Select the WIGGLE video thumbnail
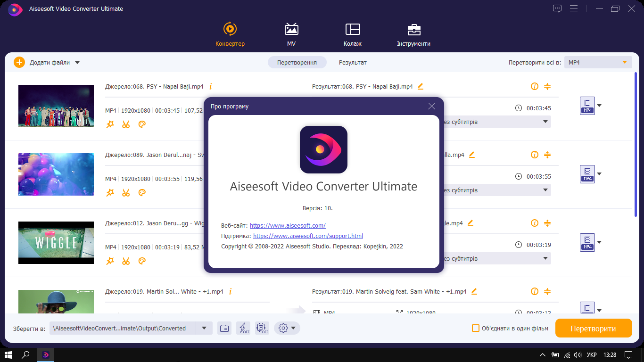The height and width of the screenshot is (362, 644). [x=56, y=242]
